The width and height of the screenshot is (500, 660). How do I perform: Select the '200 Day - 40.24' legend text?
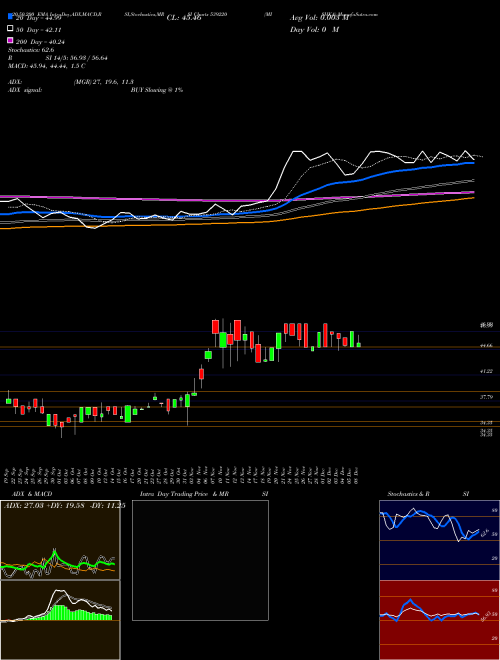pos(40,42)
